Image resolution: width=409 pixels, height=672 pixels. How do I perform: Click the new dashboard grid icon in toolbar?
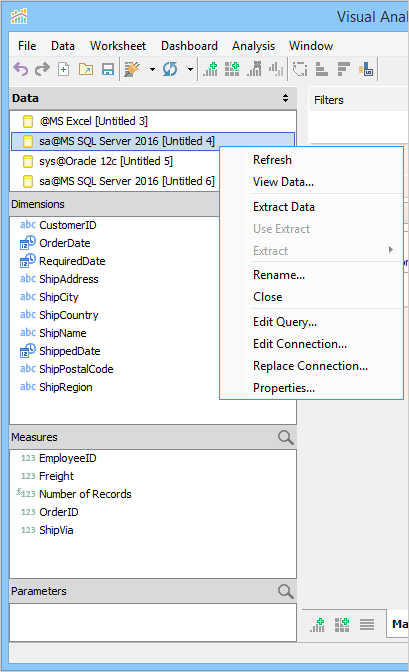(232, 69)
